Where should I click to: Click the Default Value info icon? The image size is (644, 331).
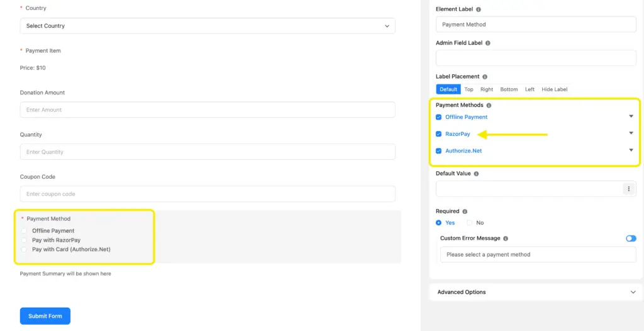click(476, 174)
